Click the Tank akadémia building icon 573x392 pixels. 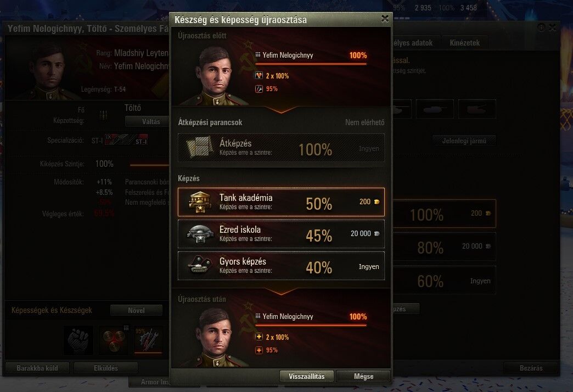pyautogui.click(x=200, y=202)
